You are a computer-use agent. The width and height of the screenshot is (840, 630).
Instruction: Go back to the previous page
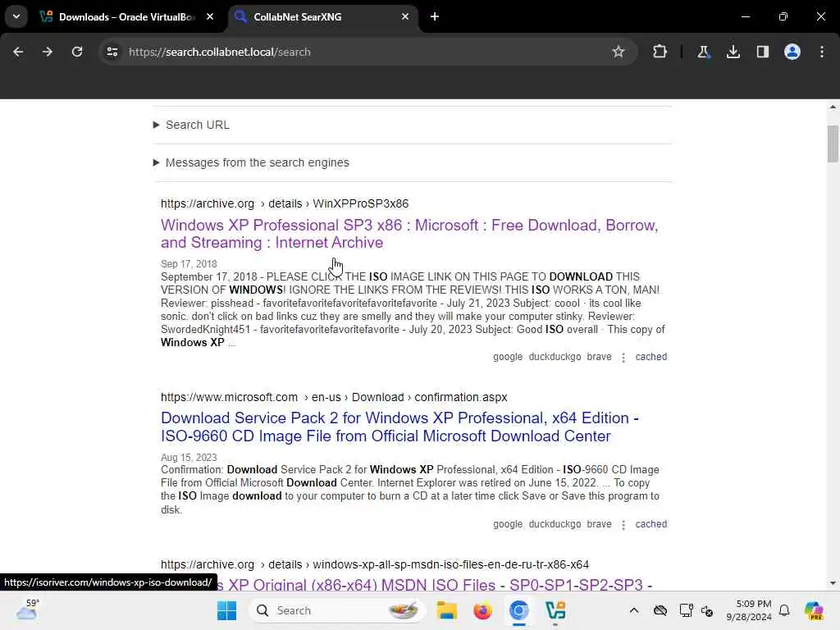[x=18, y=52]
